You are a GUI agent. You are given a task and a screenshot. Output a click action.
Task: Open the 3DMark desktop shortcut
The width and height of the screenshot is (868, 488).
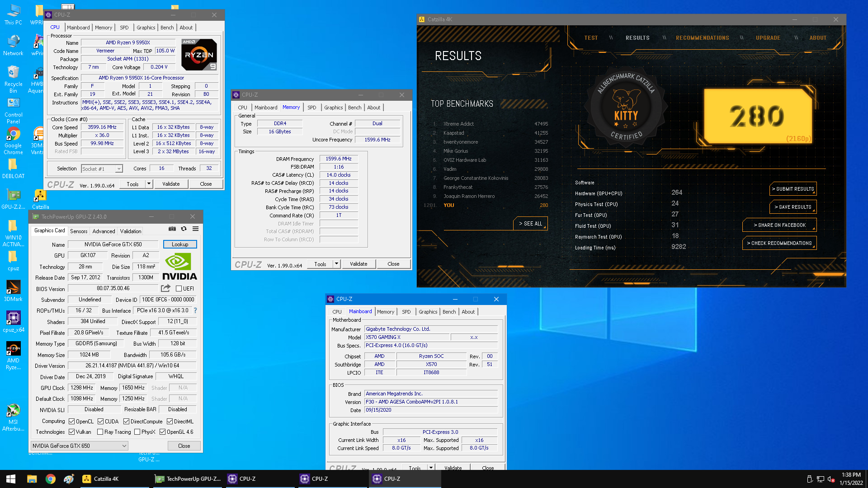click(x=13, y=291)
